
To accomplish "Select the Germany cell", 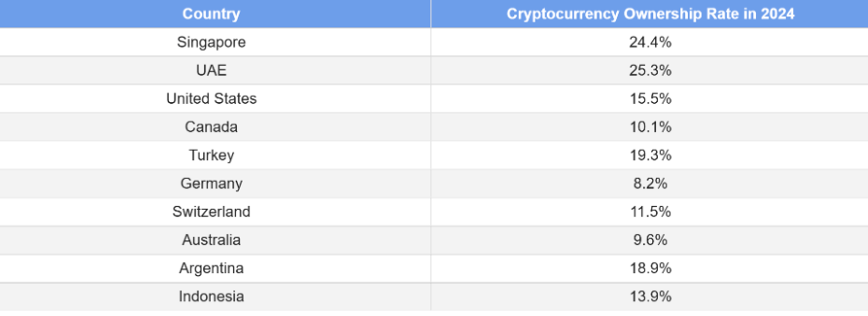I will (x=211, y=183).
